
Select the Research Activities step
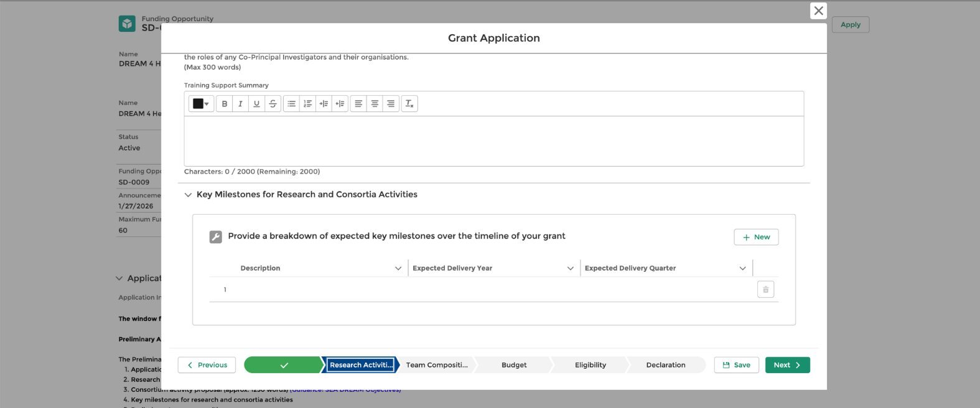pyautogui.click(x=361, y=365)
